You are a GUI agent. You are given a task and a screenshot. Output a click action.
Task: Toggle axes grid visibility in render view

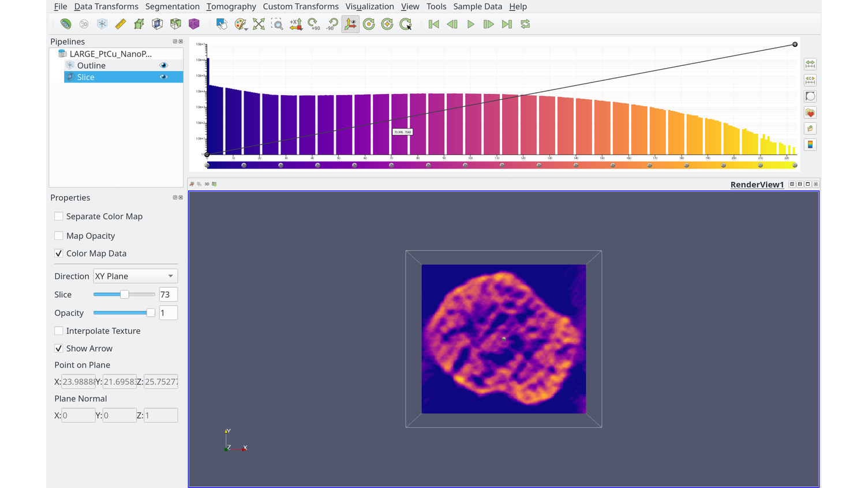pos(350,24)
